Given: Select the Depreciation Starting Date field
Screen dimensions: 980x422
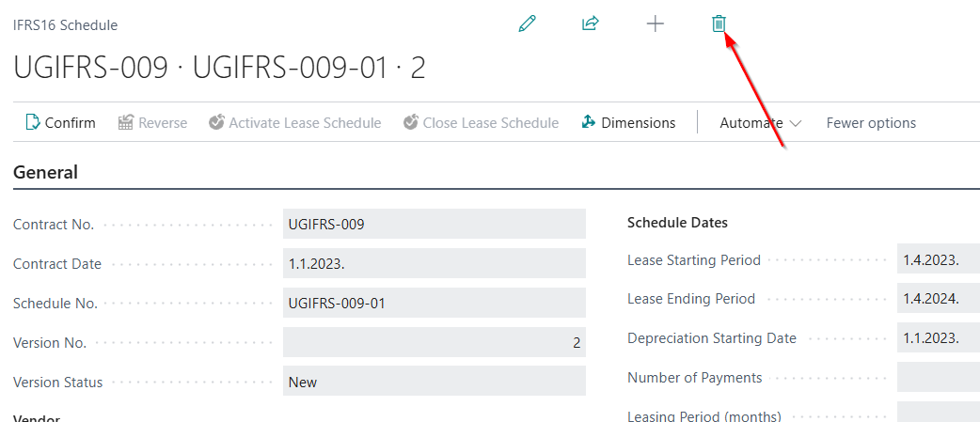Looking at the screenshot, I should 938,337.
